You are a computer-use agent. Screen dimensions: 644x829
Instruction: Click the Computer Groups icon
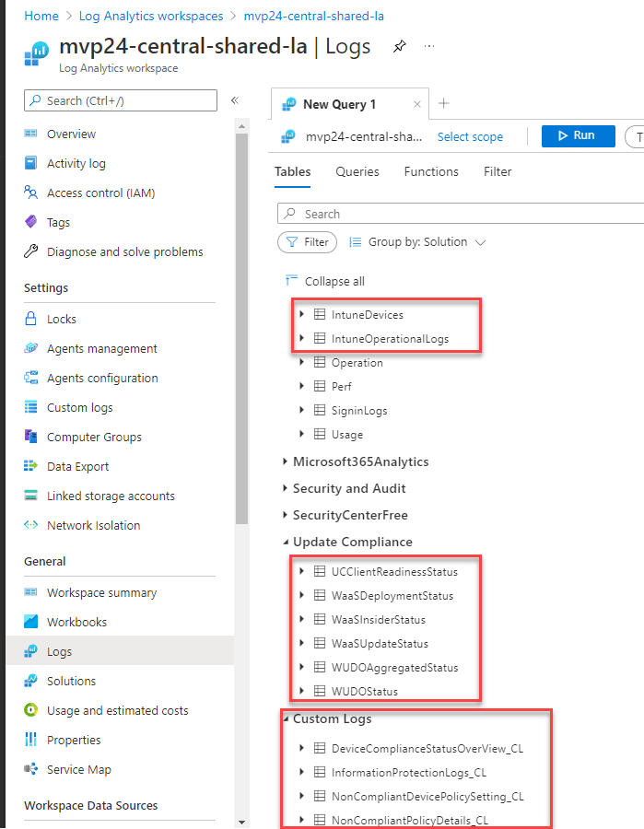[30, 437]
